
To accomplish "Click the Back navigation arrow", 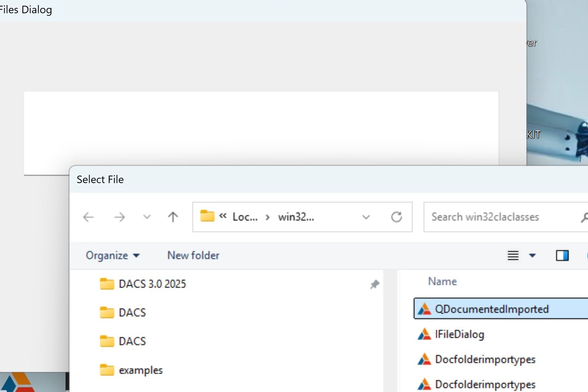I will (88, 217).
